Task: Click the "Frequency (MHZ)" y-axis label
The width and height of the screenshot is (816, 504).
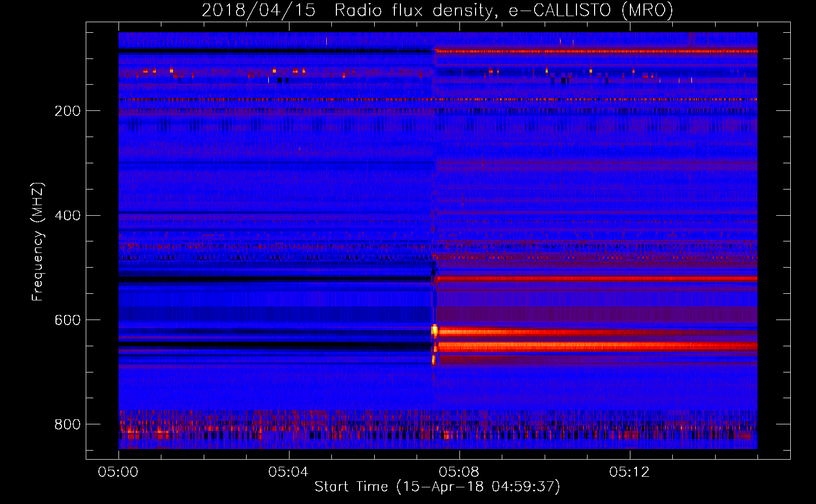Action: tap(37, 241)
